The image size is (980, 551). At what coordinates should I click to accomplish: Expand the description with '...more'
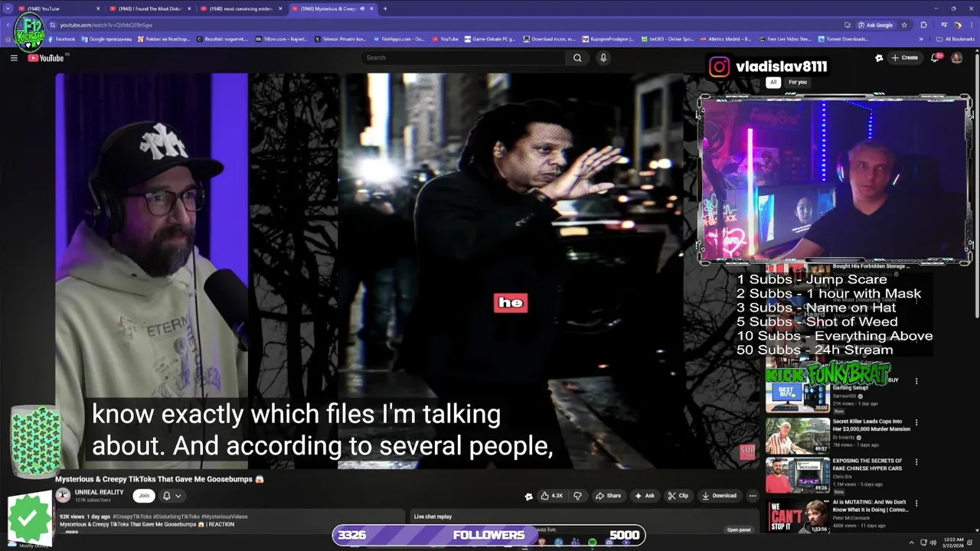click(x=71, y=531)
